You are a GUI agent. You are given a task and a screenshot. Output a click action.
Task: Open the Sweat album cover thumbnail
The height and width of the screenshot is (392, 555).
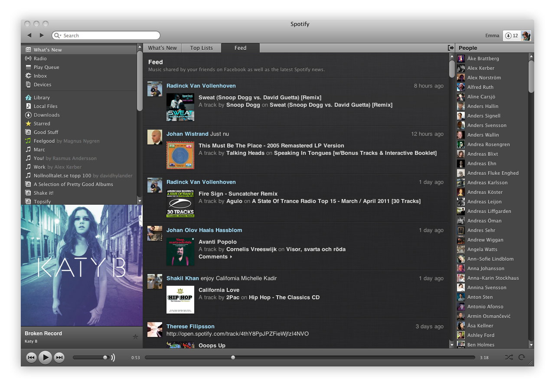pyautogui.click(x=180, y=107)
